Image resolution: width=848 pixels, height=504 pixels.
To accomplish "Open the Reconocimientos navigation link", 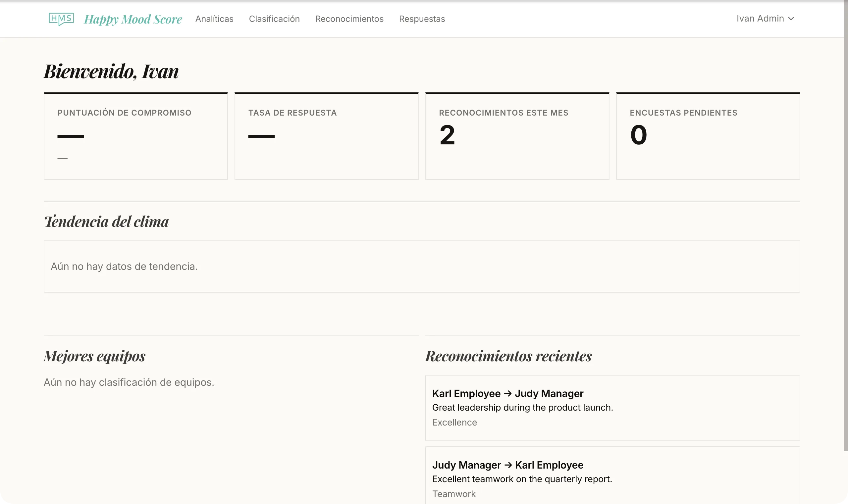I will (x=349, y=19).
